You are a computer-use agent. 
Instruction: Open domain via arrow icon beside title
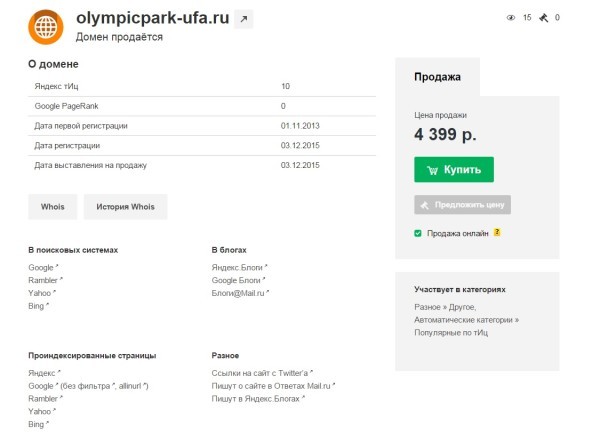click(x=244, y=19)
